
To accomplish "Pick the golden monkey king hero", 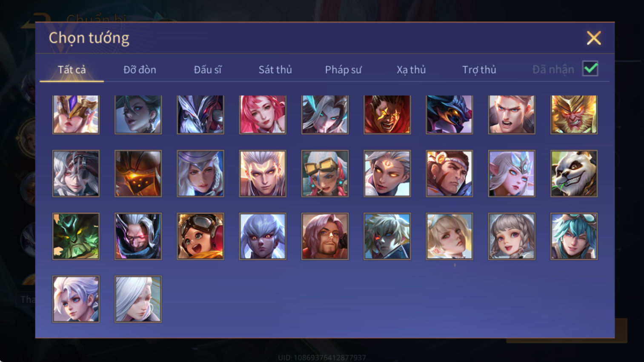I will pos(574,114).
